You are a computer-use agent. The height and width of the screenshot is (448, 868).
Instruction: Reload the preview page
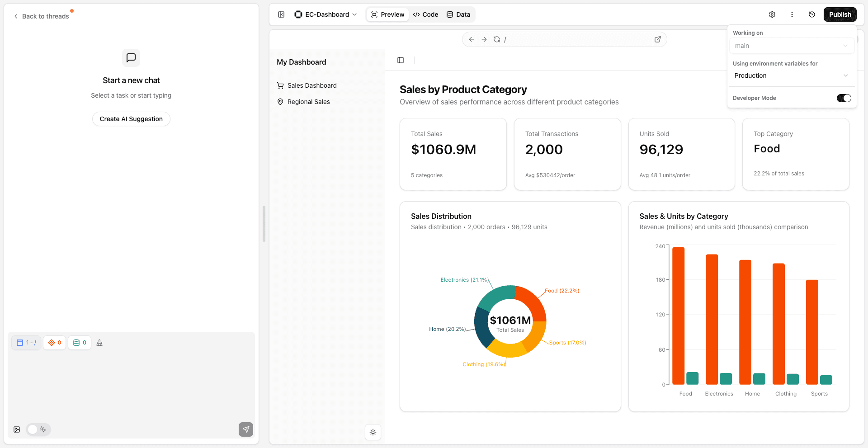coord(497,39)
